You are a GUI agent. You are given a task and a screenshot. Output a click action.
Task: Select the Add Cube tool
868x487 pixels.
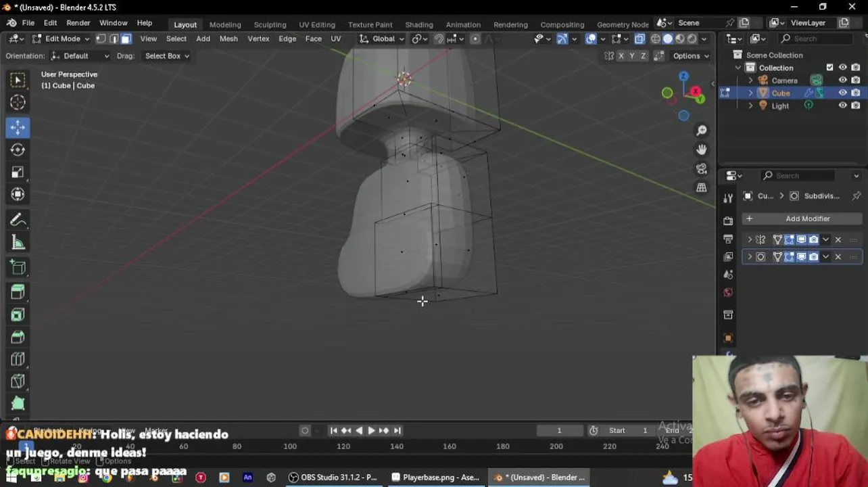[18, 268]
